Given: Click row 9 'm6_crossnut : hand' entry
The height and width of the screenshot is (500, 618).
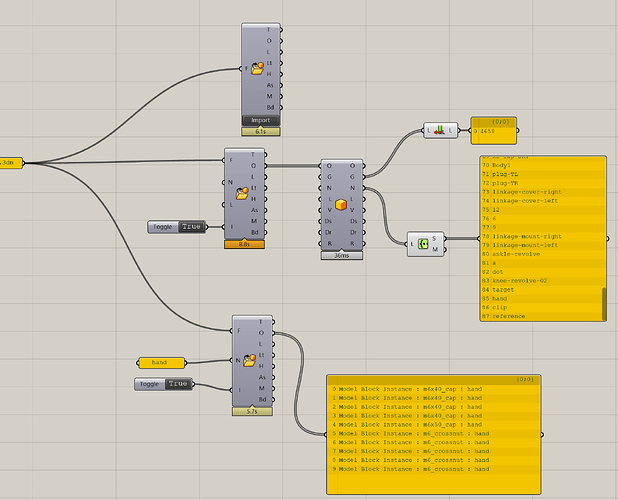Looking at the screenshot, I should [434, 469].
